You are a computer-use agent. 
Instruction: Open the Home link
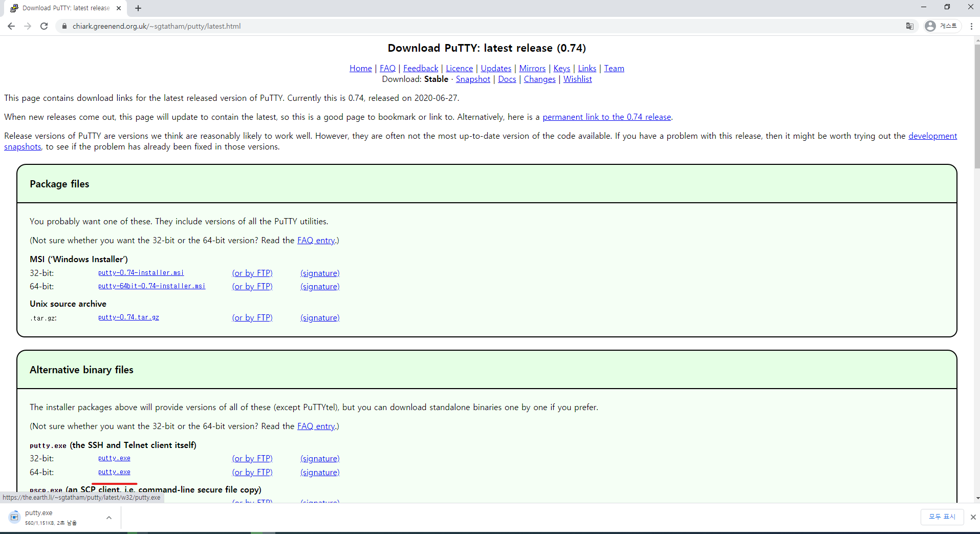[x=361, y=68]
